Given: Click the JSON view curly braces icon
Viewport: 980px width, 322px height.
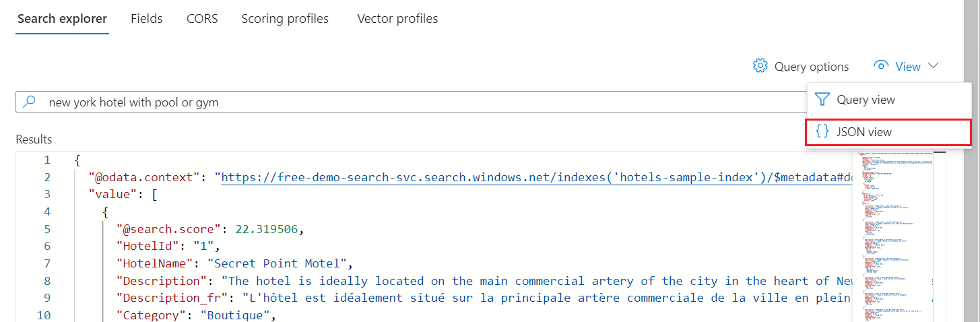Looking at the screenshot, I should (822, 132).
